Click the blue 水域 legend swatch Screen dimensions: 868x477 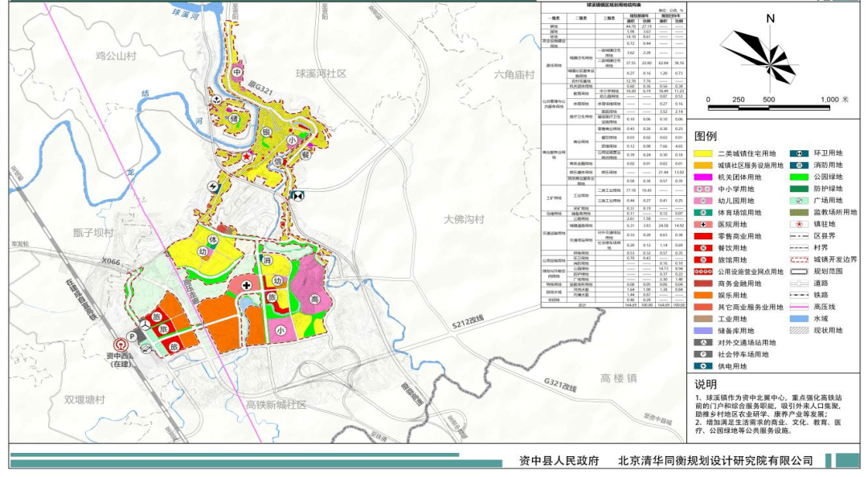(799, 319)
